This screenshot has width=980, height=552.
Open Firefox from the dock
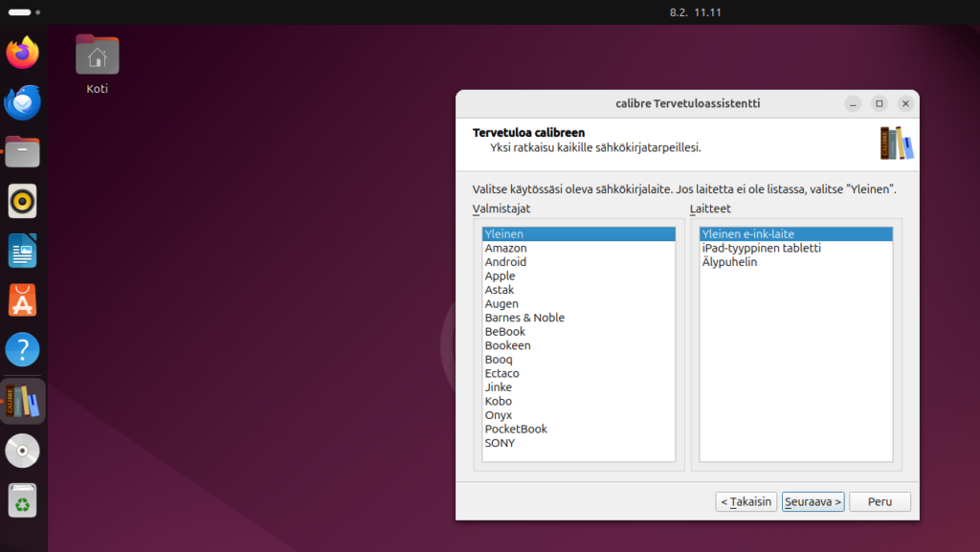(23, 52)
